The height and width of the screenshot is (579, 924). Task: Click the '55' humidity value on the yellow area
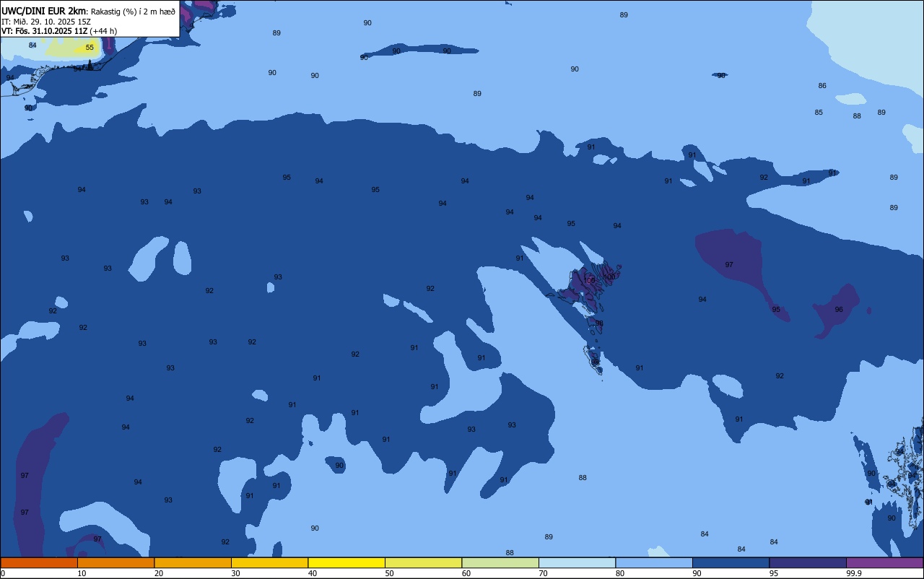click(x=90, y=48)
